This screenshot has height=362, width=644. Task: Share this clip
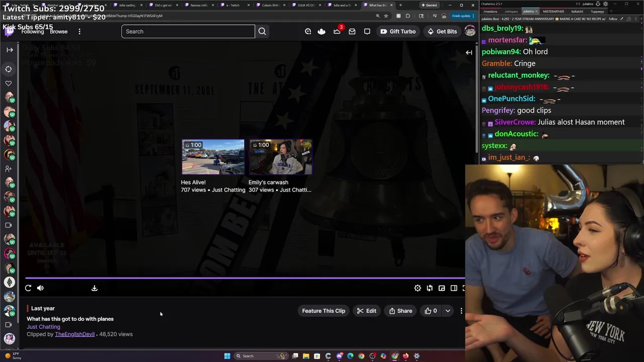click(x=400, y=311)
